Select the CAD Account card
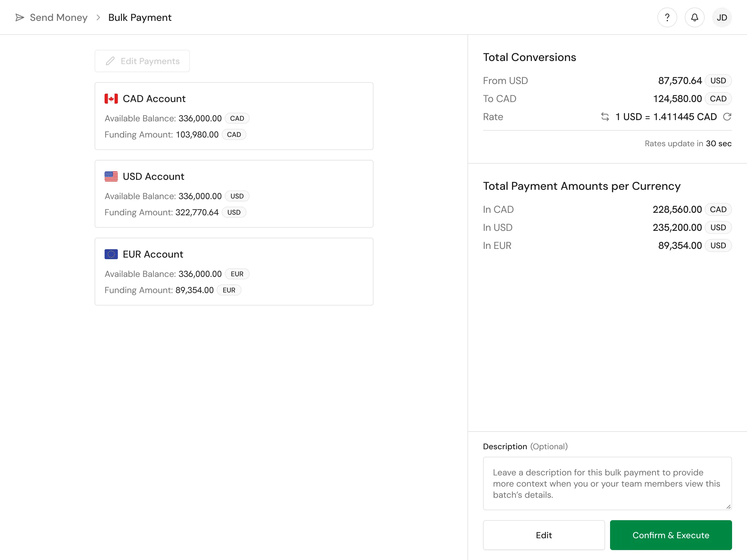This screenshot has height=560, width=747. [x=234, y=116]
